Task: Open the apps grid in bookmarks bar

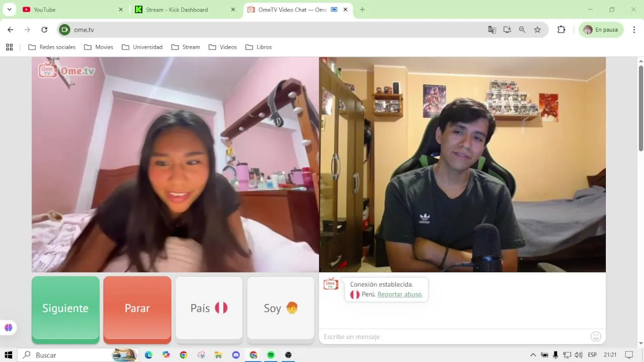Action: click(9, 47)
